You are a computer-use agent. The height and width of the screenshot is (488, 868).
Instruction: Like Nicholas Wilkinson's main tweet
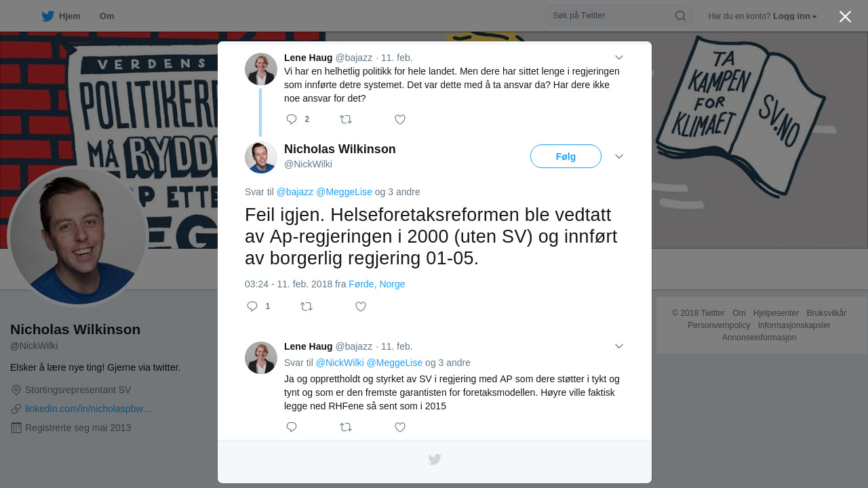click(x=361, y=306)
